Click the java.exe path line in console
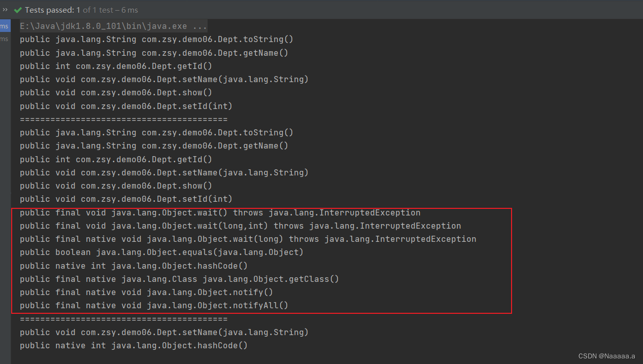This screenshot has height=364, width=643. tap(112, 25)
